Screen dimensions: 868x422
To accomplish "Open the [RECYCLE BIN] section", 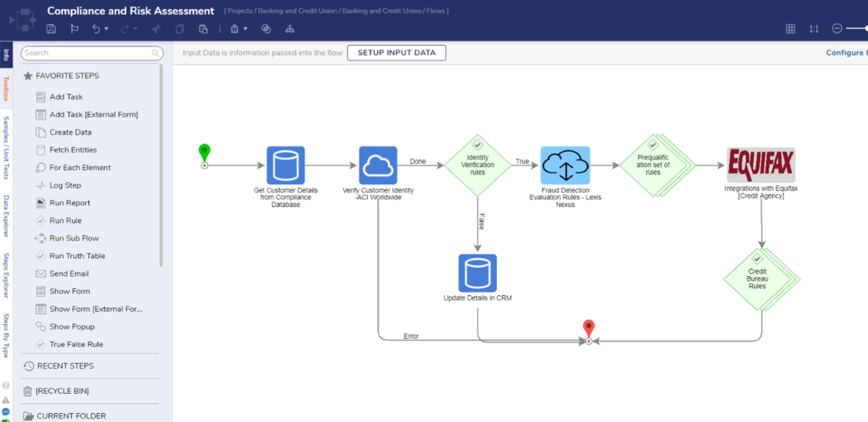I will 56,391.
